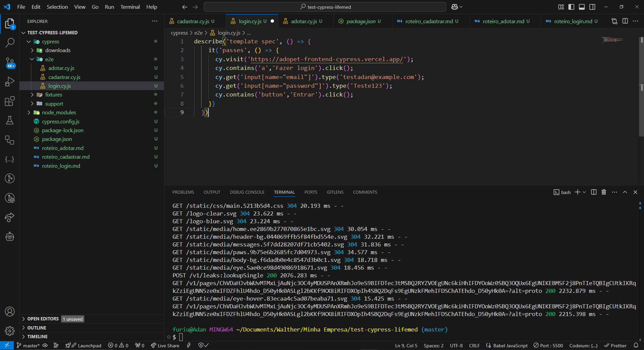Click the command center search box
The width and height of the screenshot is (644, 350).
(x=325, y=7)
